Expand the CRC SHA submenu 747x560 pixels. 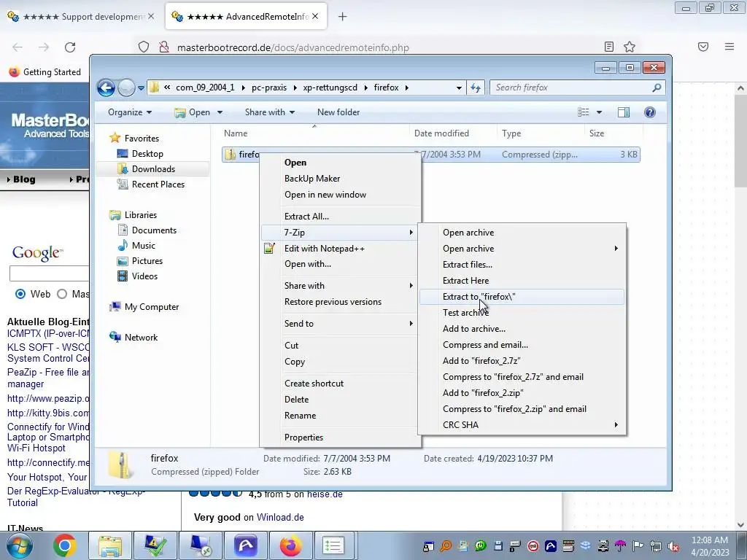pyautogui.click(x=522, y=425)
